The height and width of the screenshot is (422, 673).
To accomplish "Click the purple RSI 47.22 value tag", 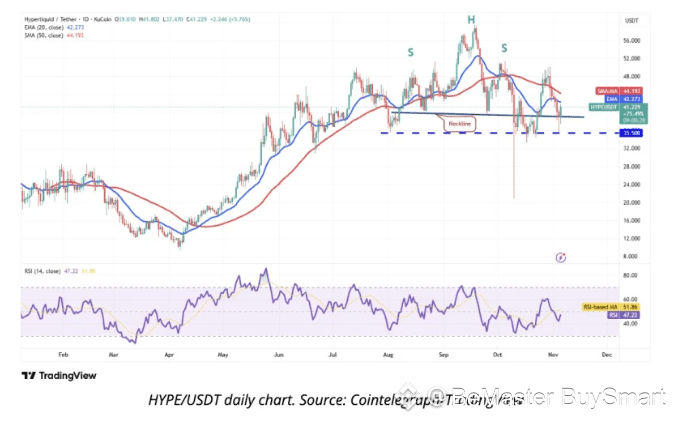I will coord(624,315).
